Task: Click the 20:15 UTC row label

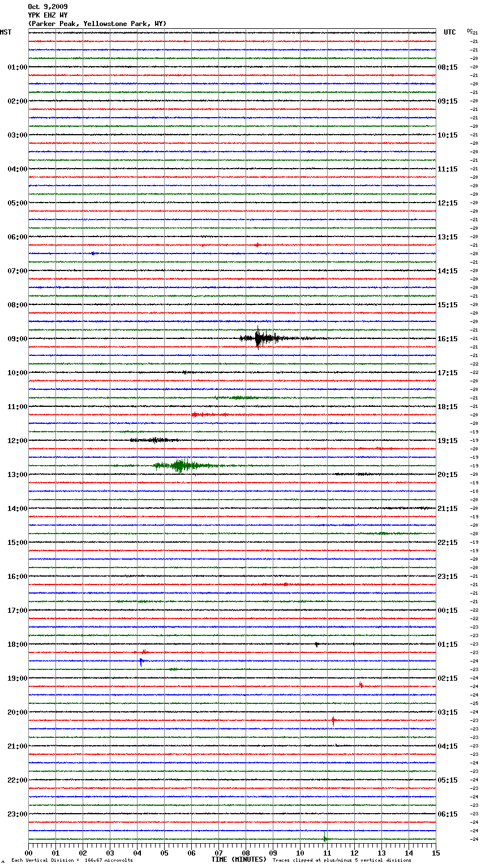Action: click(x=448, y=475)
